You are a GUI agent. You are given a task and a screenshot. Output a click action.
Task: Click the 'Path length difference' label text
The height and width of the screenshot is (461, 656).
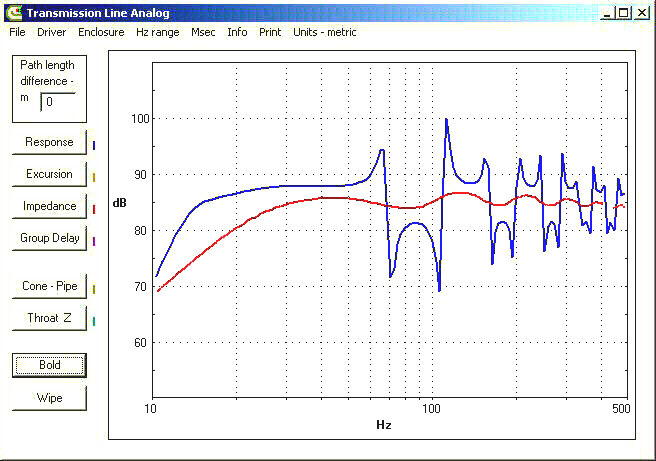tap(47, 73)
